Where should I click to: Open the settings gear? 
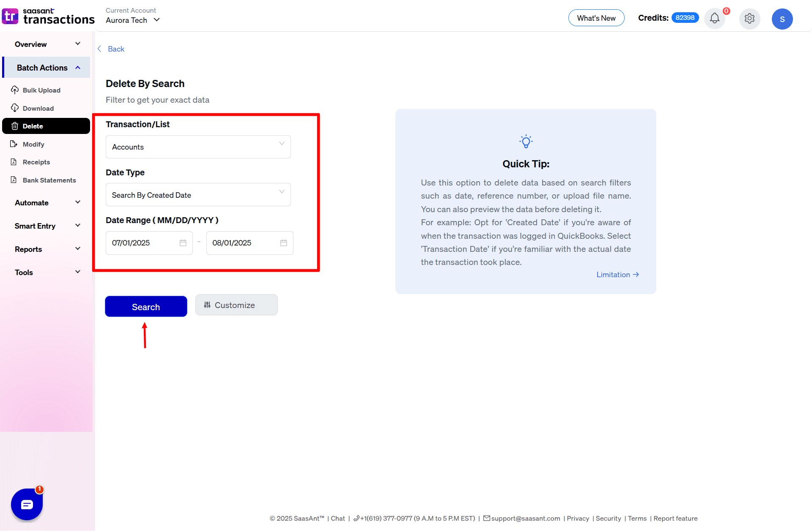point(749,19)
